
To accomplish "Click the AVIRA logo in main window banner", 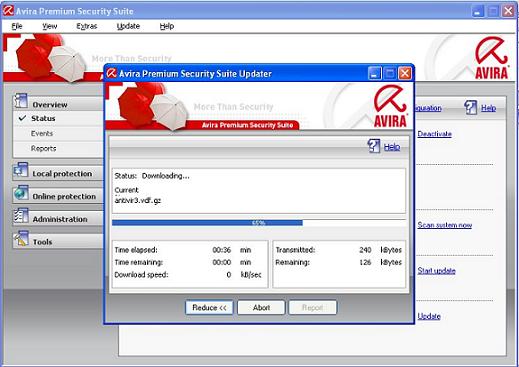I will (491, 58).
